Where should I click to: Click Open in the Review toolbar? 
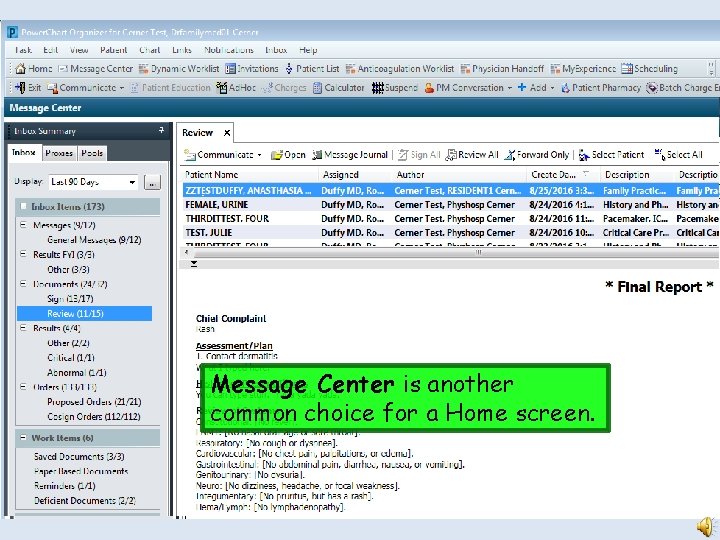pyautogui.click(x=288, y=155)
